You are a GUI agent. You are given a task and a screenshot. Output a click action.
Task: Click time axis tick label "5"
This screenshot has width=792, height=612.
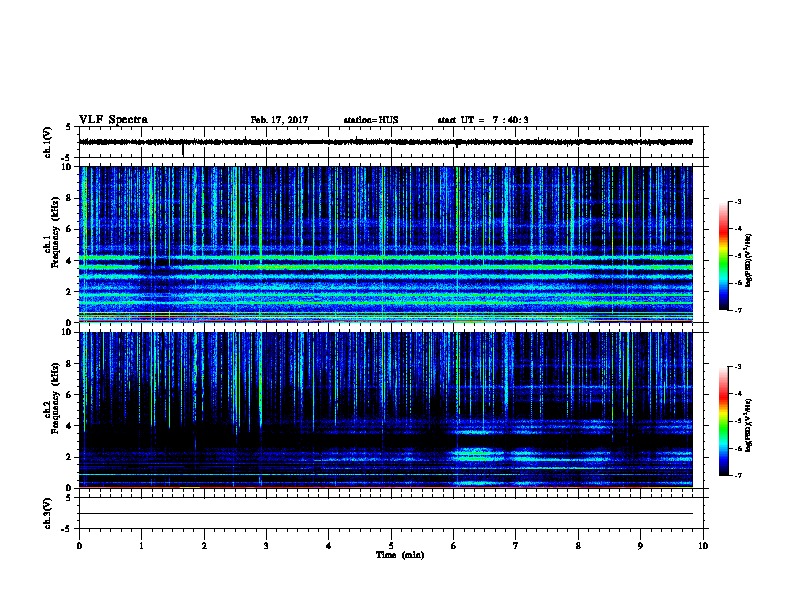[391, 546]
